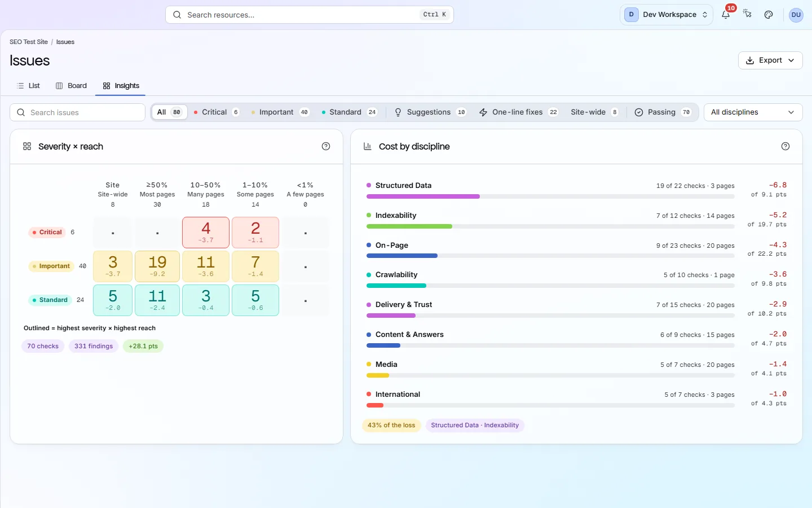
Task: Switch to the Board view tab
Action: [x=71, y=86]
